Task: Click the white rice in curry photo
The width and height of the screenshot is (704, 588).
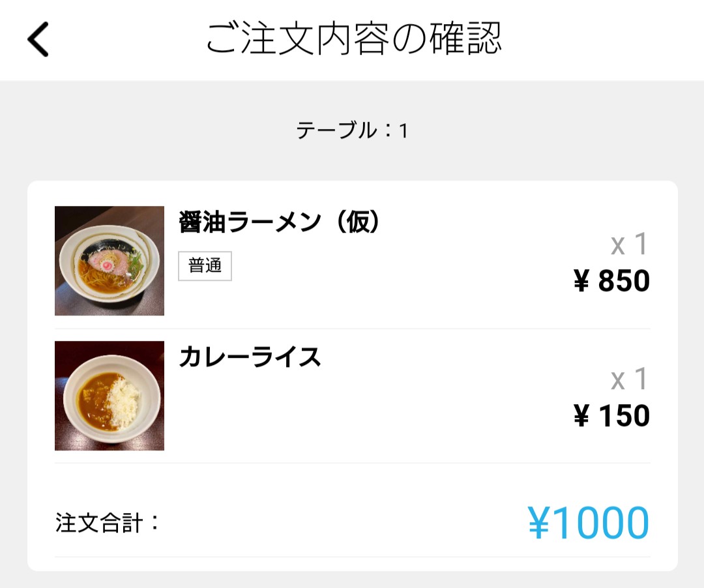Action: (124, 399)
